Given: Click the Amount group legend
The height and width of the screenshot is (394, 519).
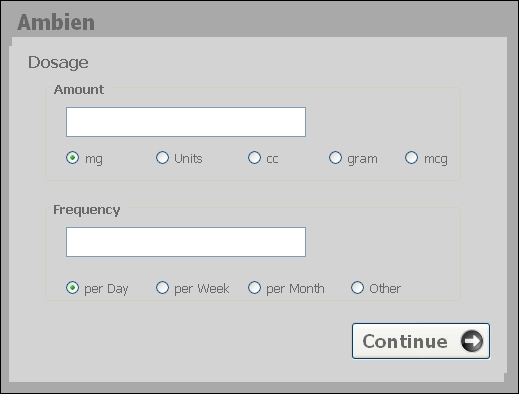Looking at the screenshot, I should point(79,89).
